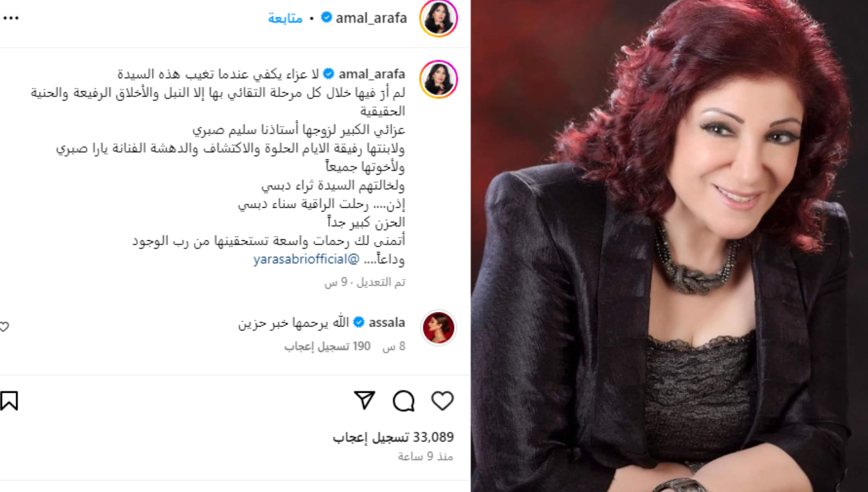Click the '8 س' comment timestamp

click(394, 346)
